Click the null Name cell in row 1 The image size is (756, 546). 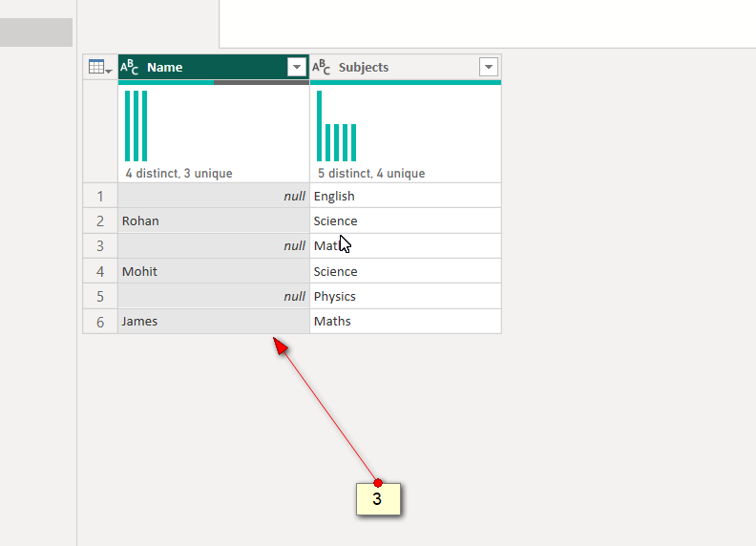[214, 196]
